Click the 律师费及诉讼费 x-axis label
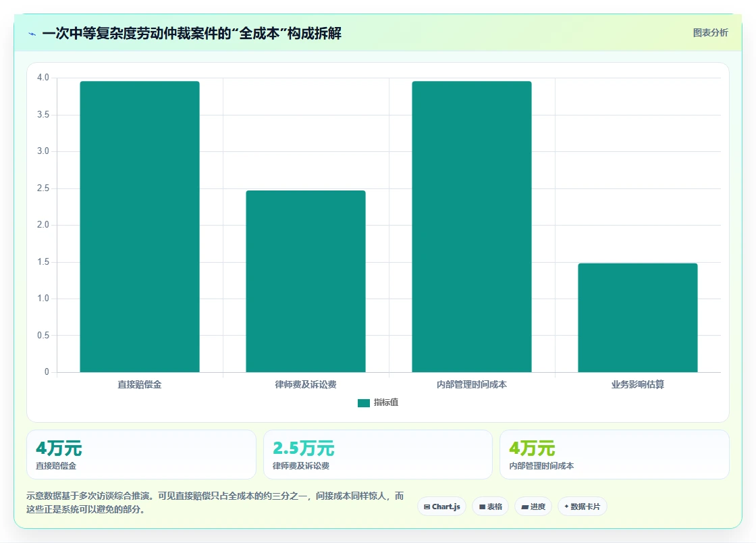 coord(306,384)
